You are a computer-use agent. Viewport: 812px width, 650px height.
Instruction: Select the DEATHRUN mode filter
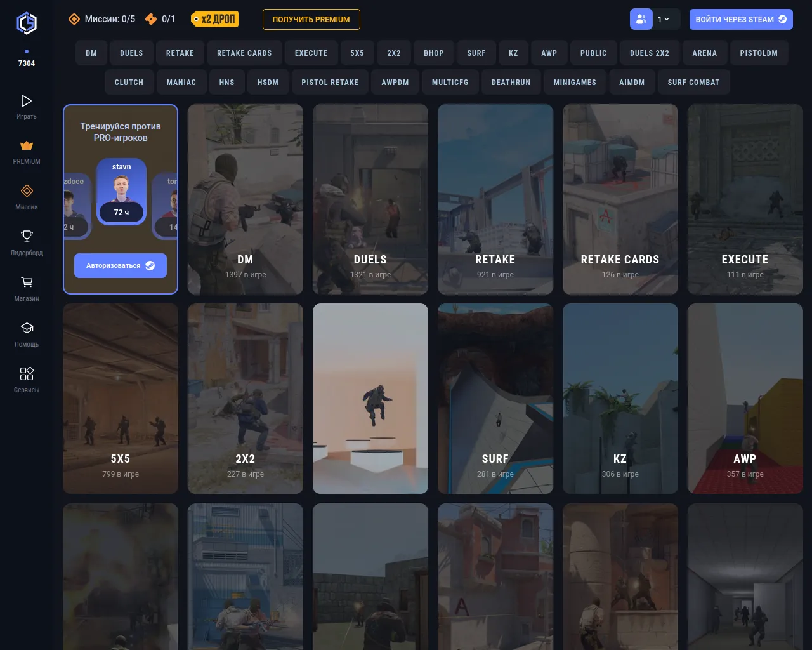point(511,83)
